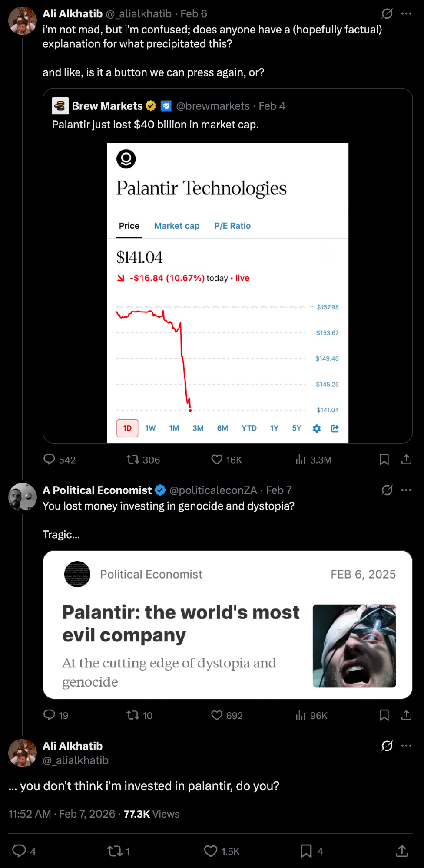Open more options on the top tweet
This screenshot has height=868, width=424.
pos(406,14)
